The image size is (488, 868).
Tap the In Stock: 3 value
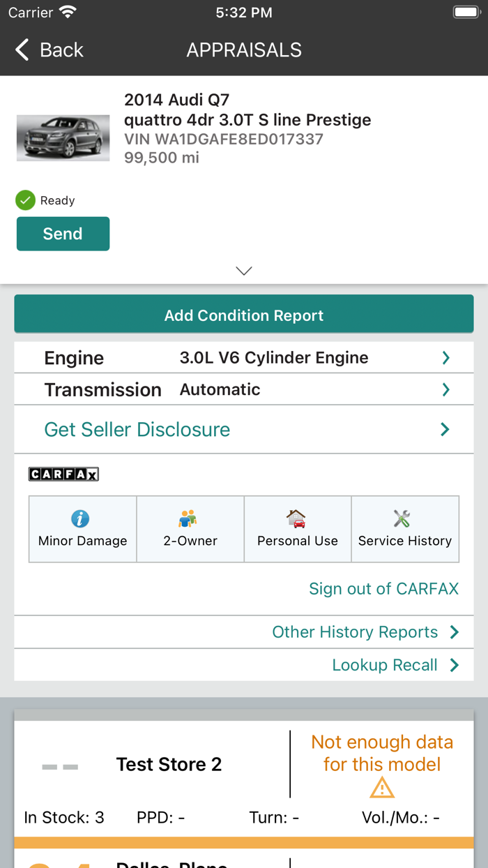point(64,818)
